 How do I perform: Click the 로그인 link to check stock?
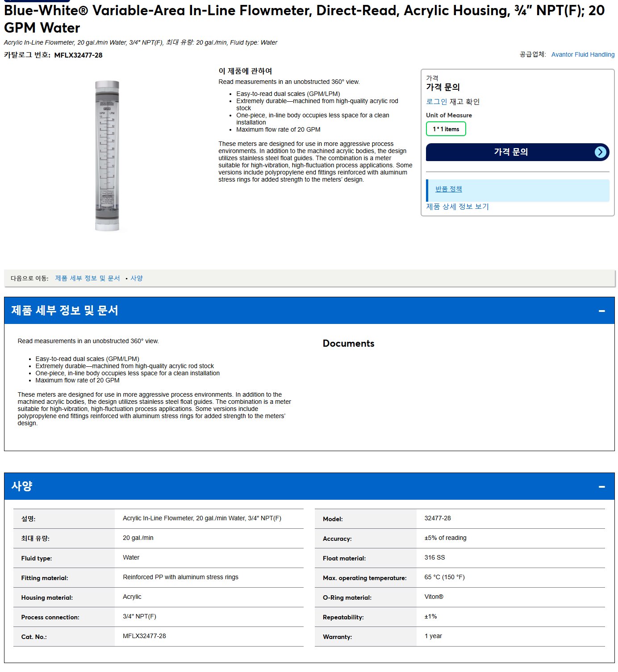436,102
